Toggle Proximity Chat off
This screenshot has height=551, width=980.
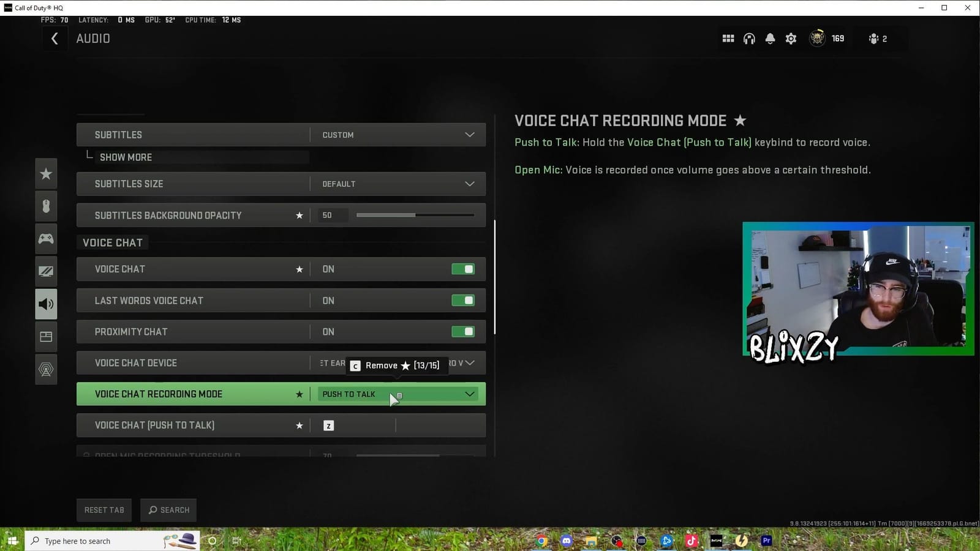coord(464,331)
